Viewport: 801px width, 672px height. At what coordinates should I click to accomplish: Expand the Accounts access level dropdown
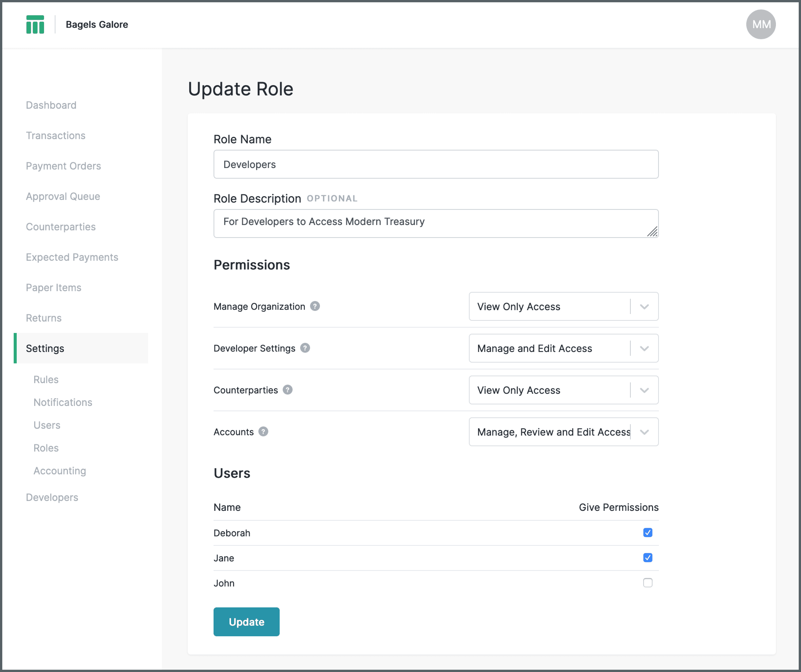click(563, 432)
